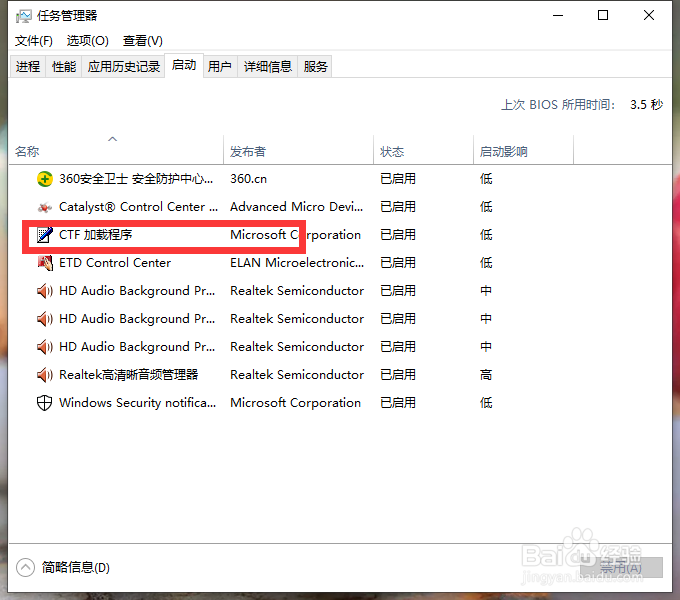The height and width of the screenshot is (600, 680).
Task: Close the Task Manager window
Action: point(649,16)
